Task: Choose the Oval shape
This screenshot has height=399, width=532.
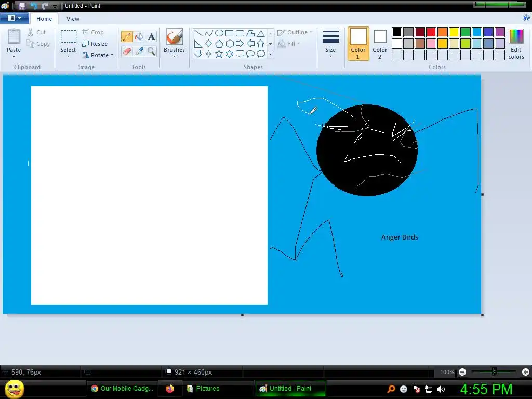Action: (219, 33)
